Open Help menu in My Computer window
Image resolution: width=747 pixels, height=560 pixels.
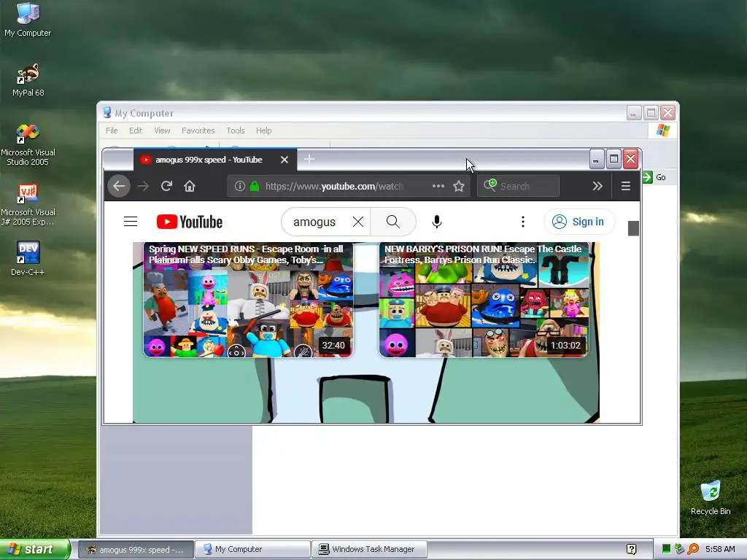pyautogui.click(x=263, y=131)
